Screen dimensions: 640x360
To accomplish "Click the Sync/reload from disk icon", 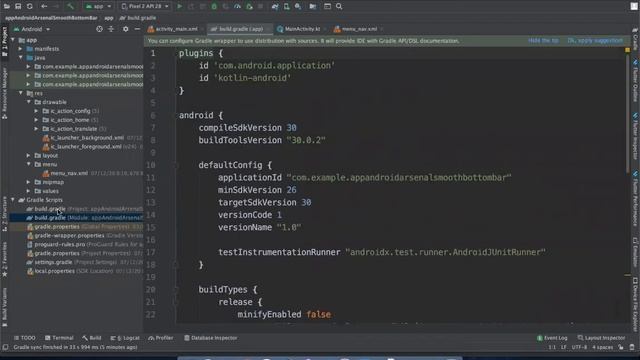I will point(29,7).
